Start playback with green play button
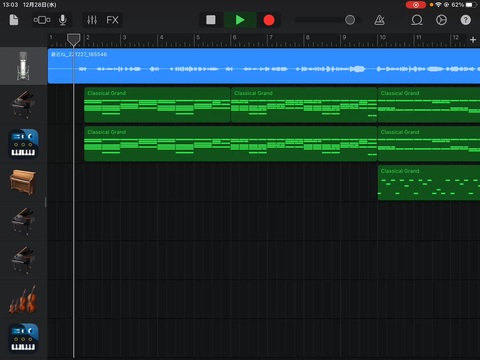The height and width of the screenshot is (360, 480). coord(240,20)
